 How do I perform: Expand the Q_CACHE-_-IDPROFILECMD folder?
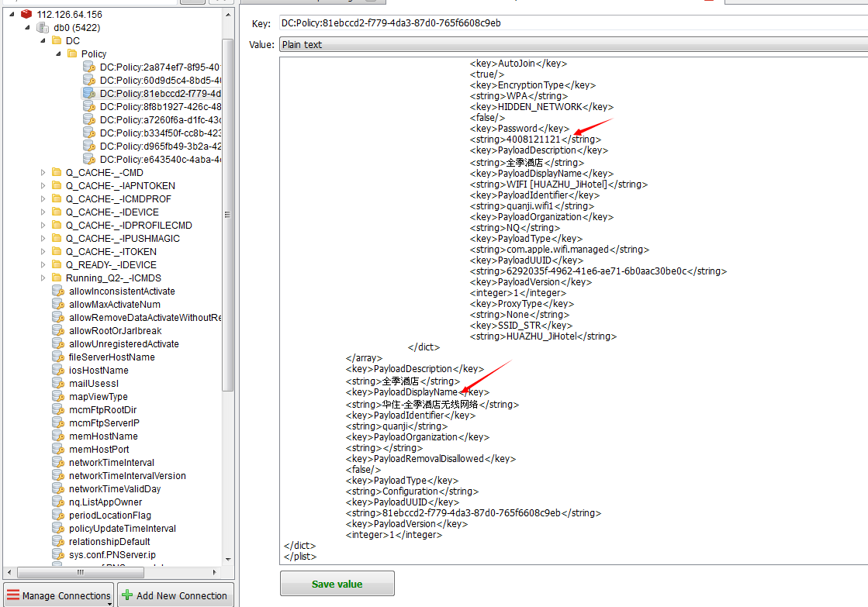[43, 226]
